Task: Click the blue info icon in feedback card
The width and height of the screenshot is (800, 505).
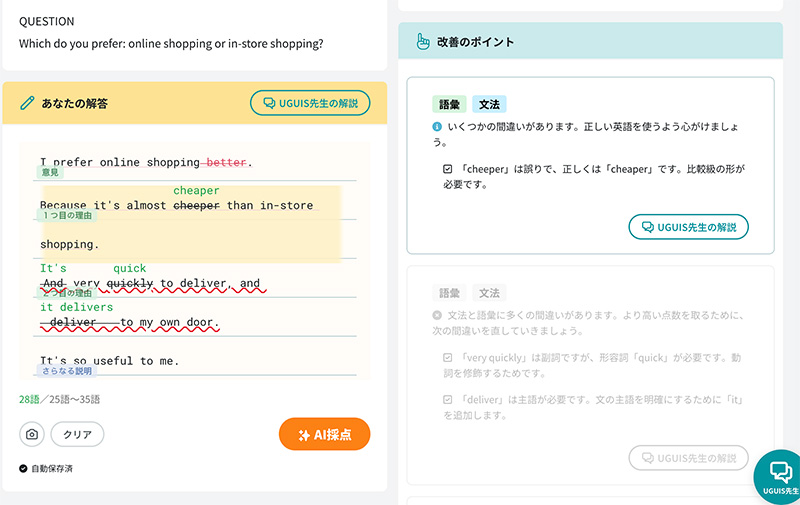Action: [x=437, y=128]
